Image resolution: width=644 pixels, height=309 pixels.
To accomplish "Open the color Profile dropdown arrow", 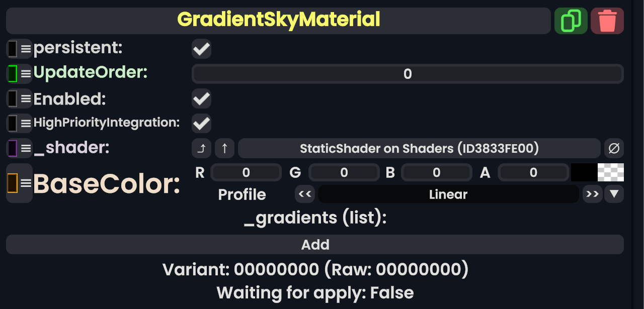I will pos(614,194).
